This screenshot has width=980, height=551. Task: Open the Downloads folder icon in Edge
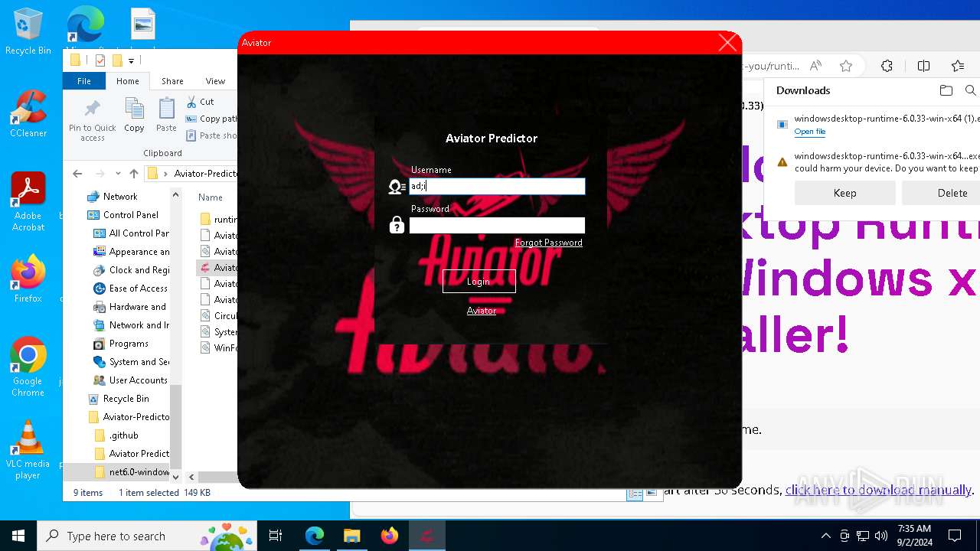[946, 90]
